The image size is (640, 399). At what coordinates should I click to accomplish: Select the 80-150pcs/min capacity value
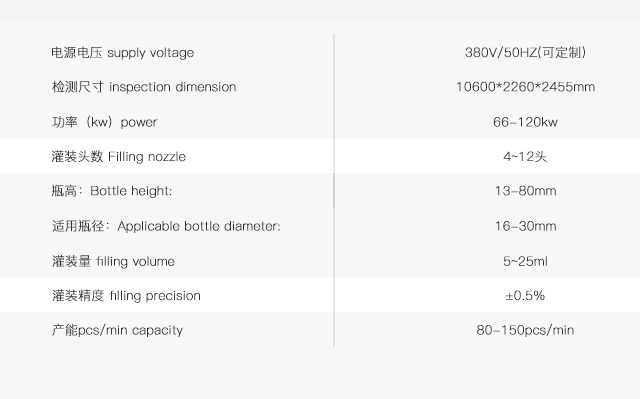tap(525, 330)
